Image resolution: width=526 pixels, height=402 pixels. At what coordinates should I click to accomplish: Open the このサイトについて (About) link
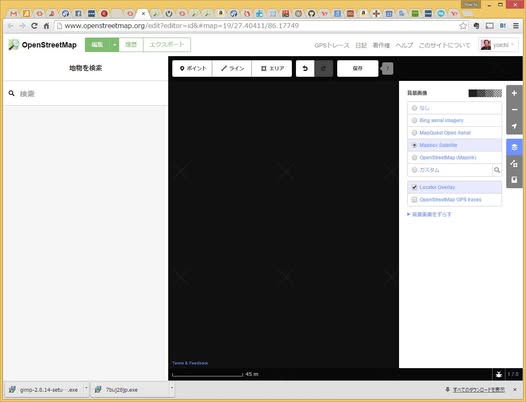click(x=444, y=45)
